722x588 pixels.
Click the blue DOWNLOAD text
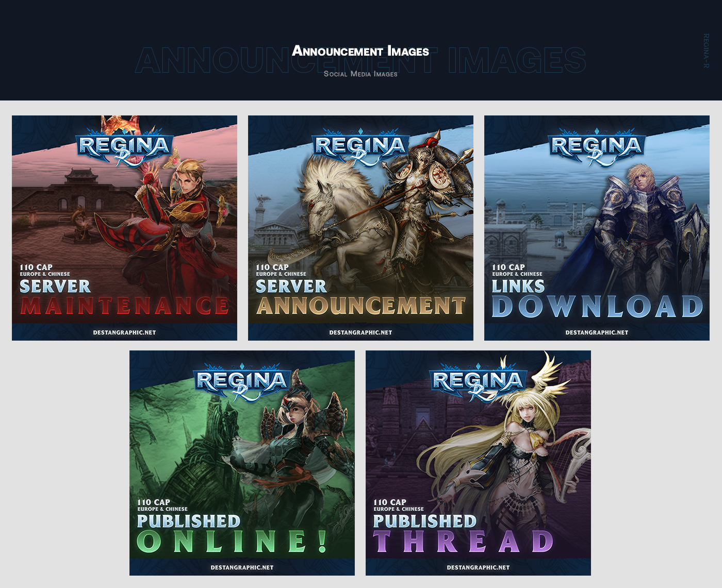(597, 307)
